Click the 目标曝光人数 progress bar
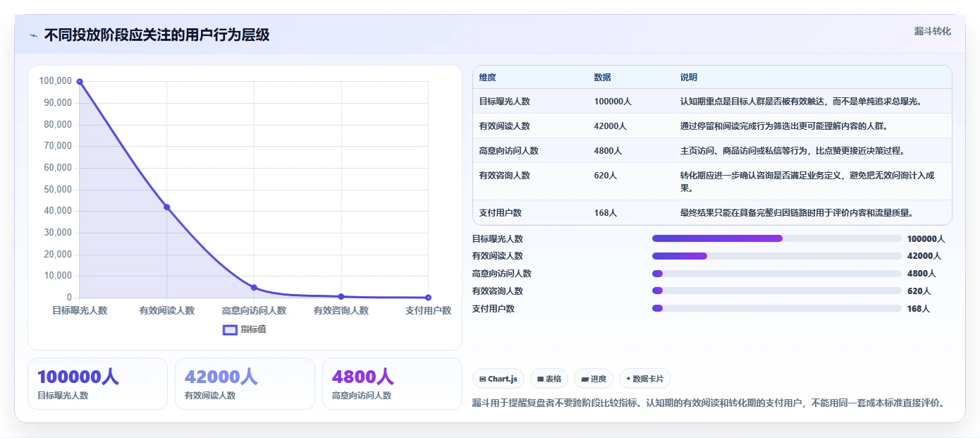 pyautogui.click(x=777, y=238)
